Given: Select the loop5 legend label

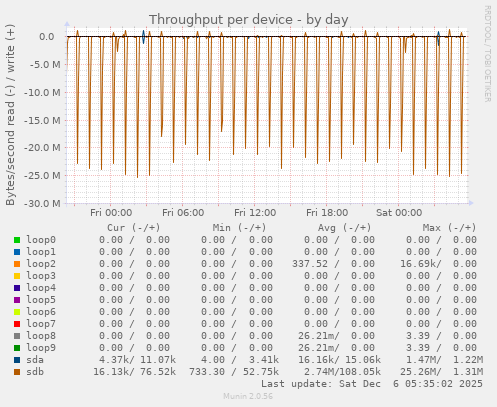Looking at the screenshot, I should point(41,300).
